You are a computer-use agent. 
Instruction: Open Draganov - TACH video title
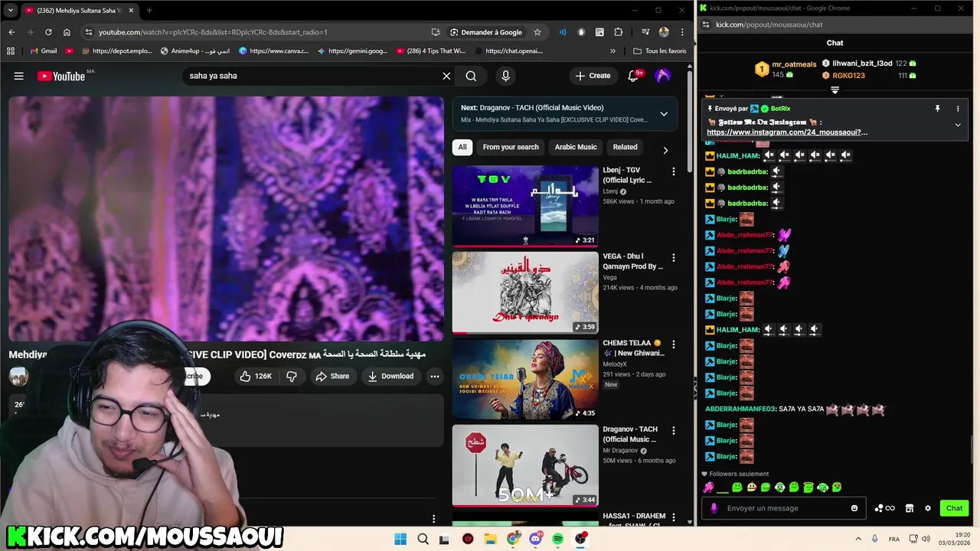630,435
